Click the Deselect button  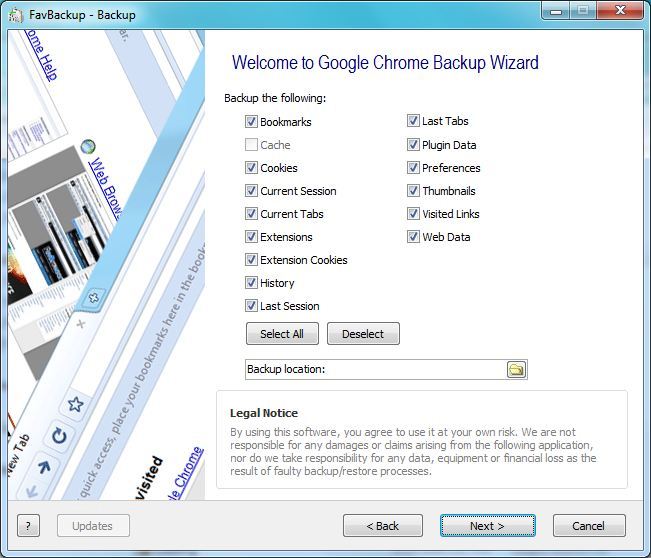pyautogui.click(x=363, y=334)
